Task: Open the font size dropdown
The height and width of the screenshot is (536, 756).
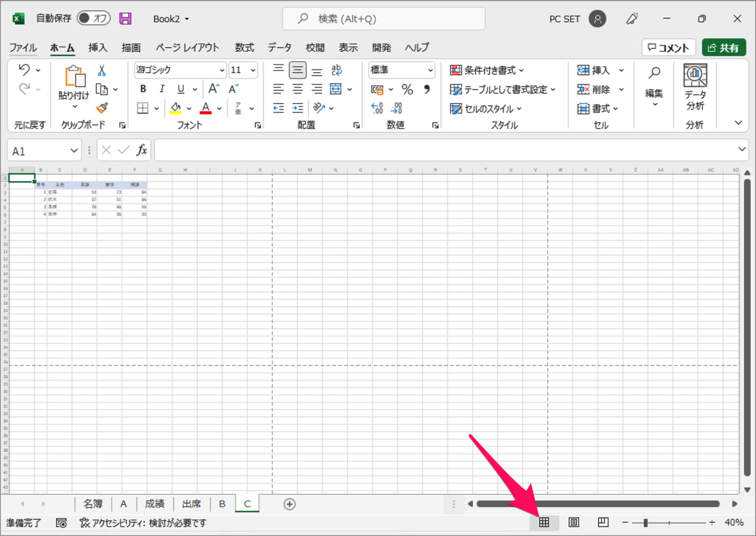Action: [x=253, y=70]
